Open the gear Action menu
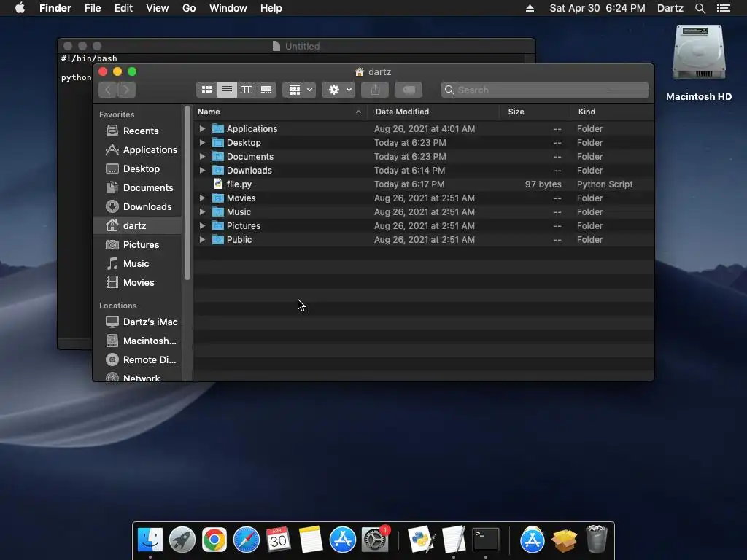This screenshot has width=747, height=560. (338, 90)
